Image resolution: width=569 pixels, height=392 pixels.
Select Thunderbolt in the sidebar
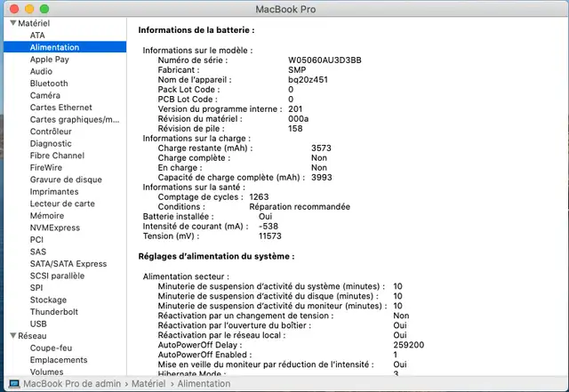pyautogui.click(x=53, y=311)
